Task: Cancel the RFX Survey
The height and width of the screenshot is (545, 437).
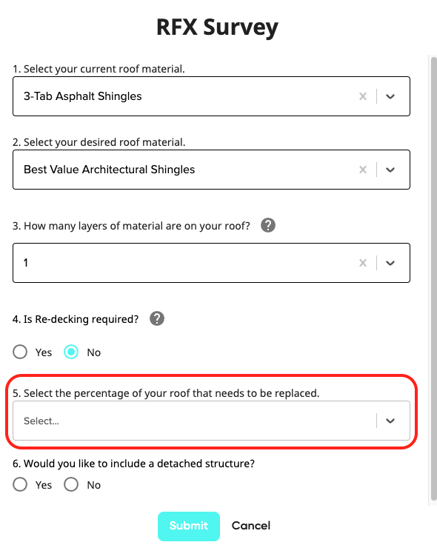Action: [x=251, y=526]
